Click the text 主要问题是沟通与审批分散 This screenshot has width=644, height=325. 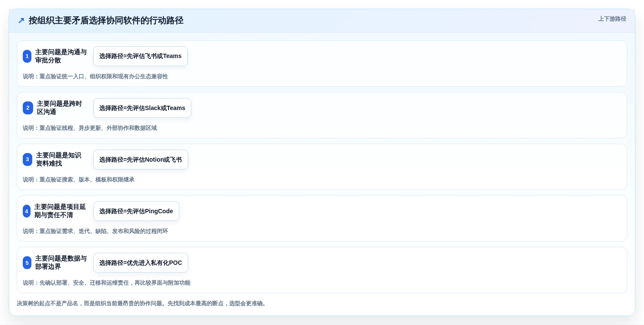click(x=61, y=56)
